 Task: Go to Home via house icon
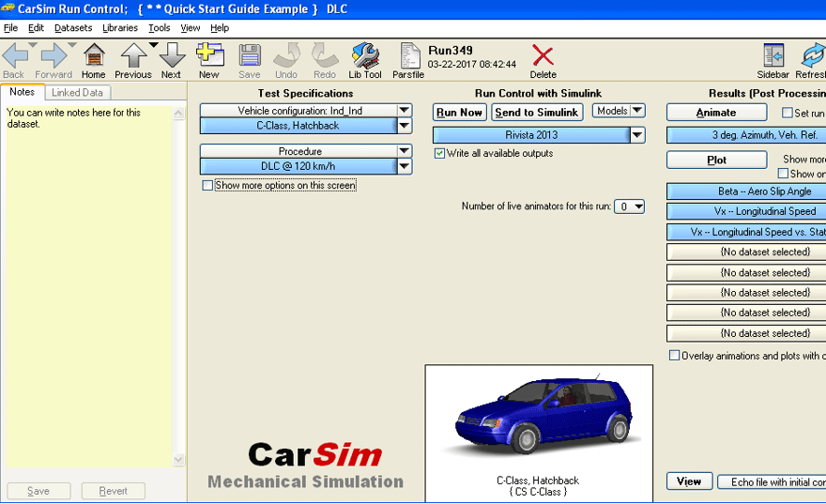click(94, 55)
